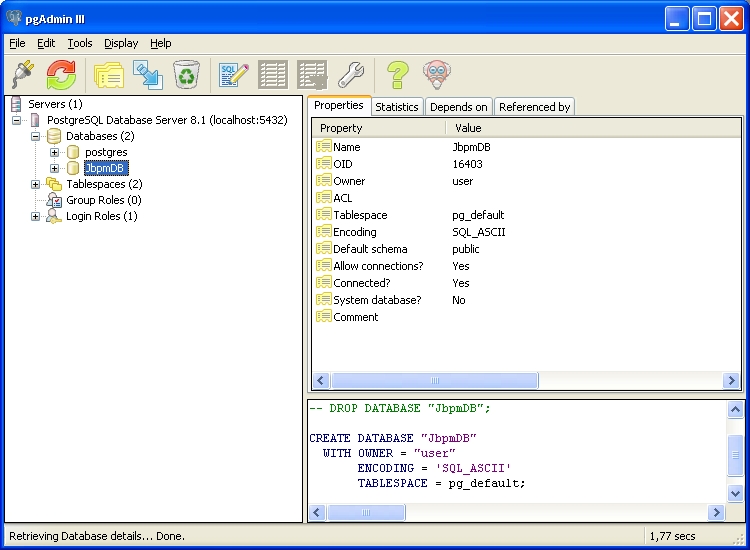This screenshot has height=550, width=750.
Task: Collapse the Databases tree node
Action: 36,136
